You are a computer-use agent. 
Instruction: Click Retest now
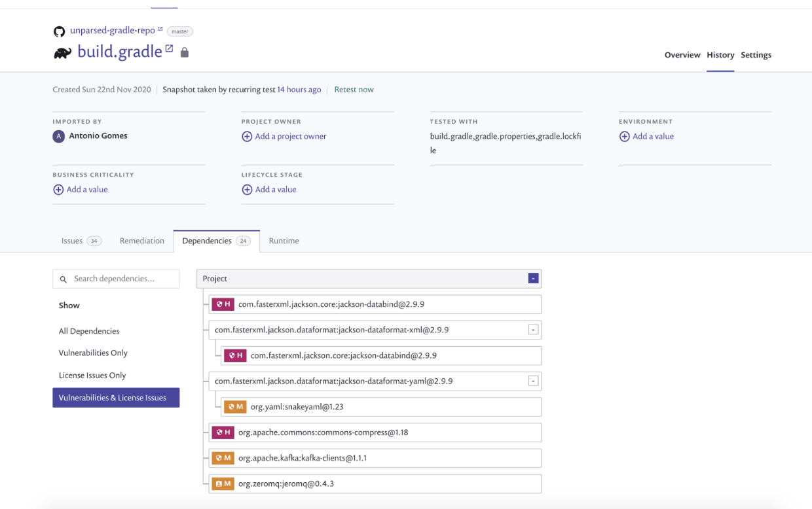[354, 90]
